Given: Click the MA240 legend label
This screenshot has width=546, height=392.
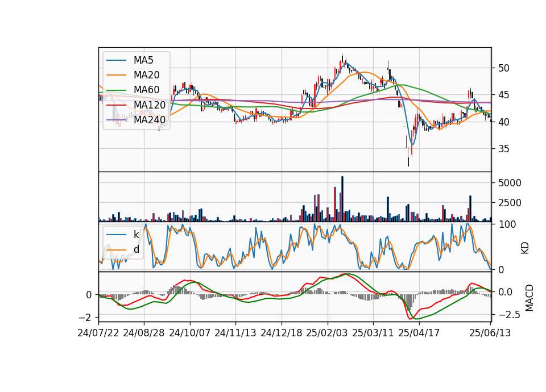Looking at the screenshot, I should tap(150, 120).
